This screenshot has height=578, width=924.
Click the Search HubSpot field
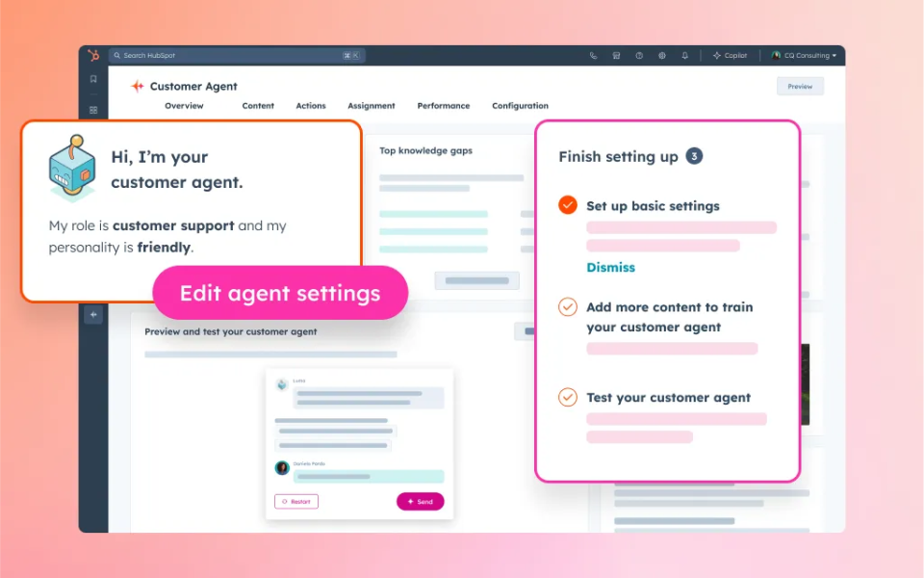tap(237, 56)
